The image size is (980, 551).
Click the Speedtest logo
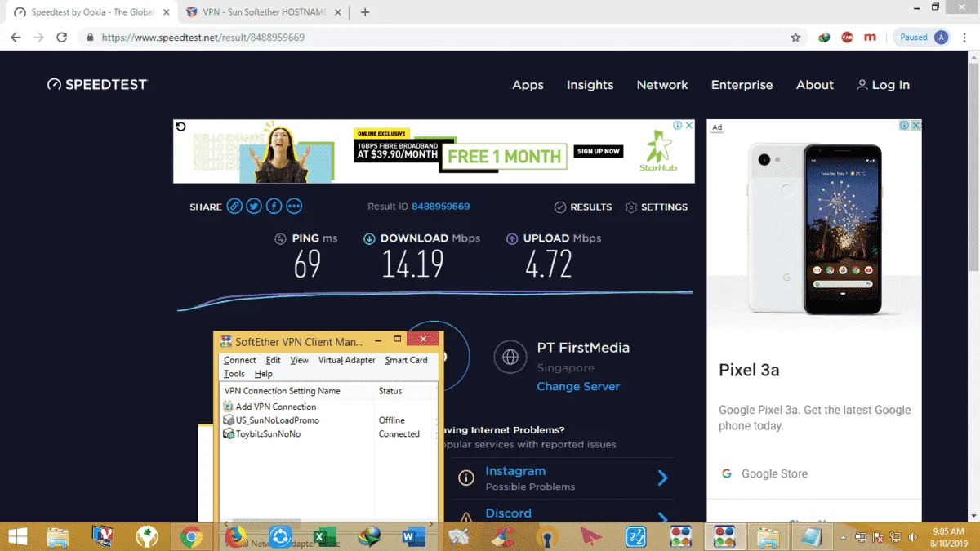(97, 85)
